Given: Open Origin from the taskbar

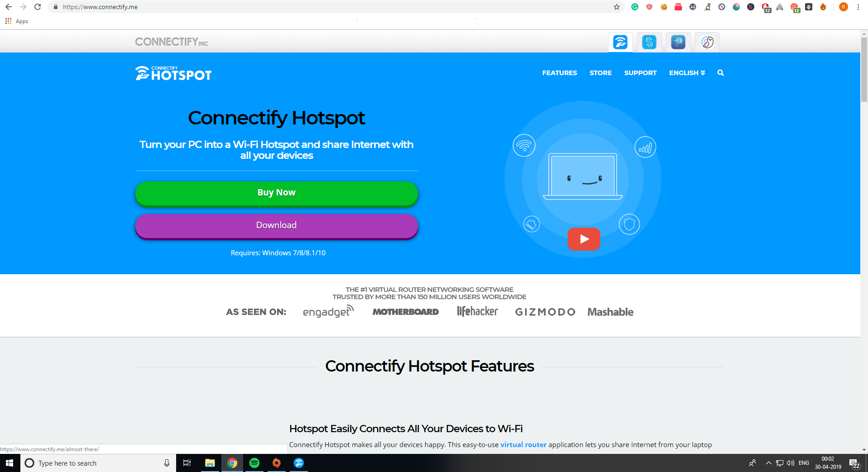Looking at the screenshot, I should (277, 463).
